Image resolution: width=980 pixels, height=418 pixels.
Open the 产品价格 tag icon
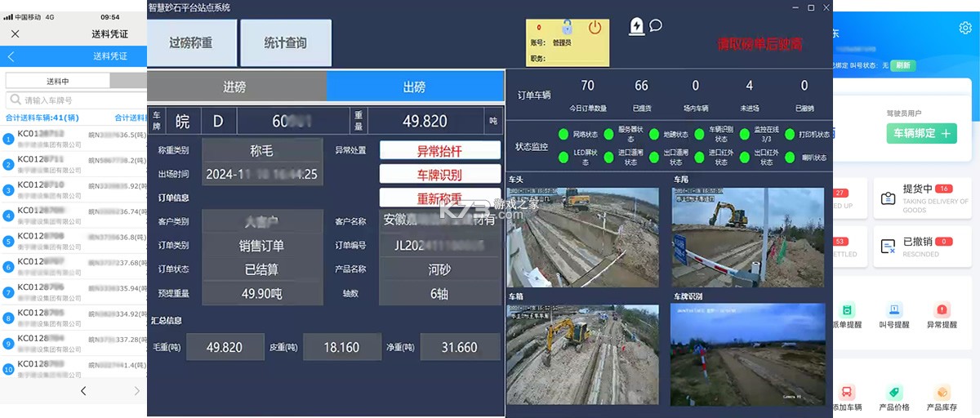(895, 392)
